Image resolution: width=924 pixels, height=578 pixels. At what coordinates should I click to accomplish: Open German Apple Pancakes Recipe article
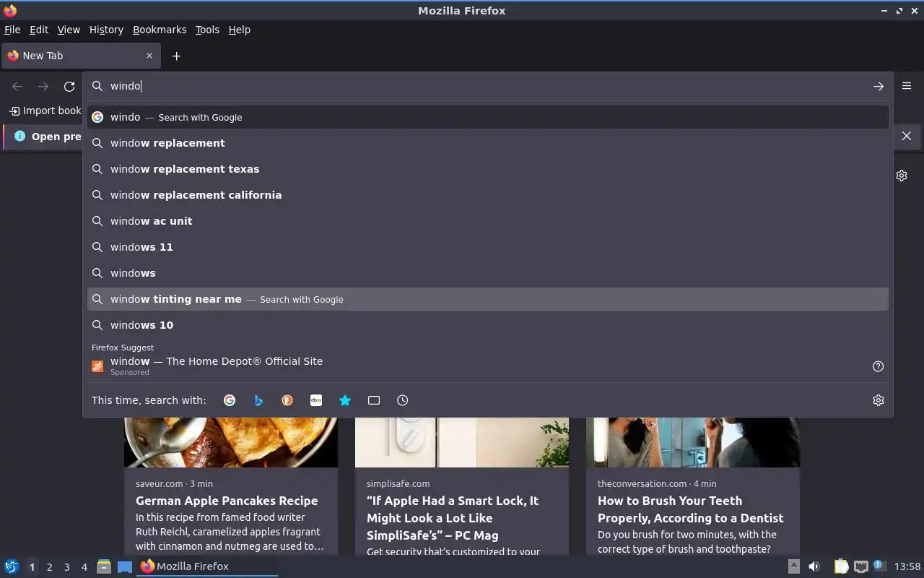point(227,501)
